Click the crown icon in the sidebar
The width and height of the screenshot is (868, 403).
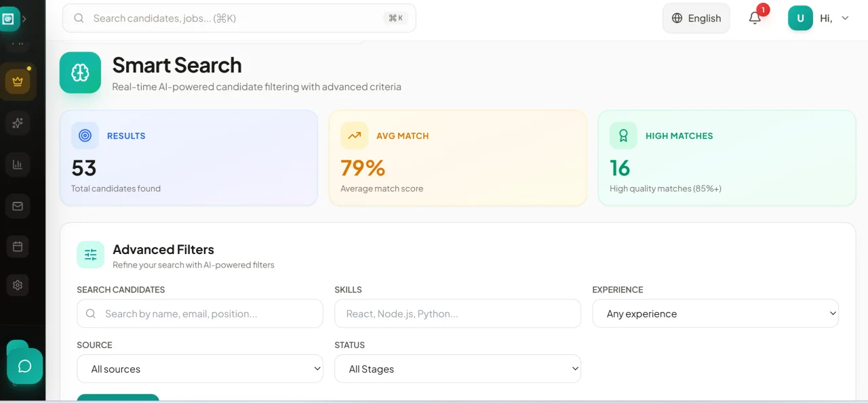click(18, 82)
